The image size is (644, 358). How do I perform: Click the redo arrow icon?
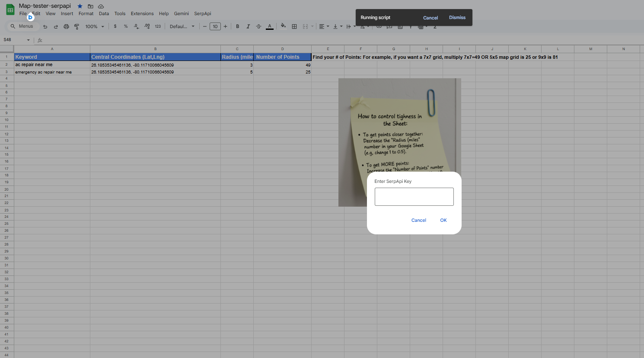pos(56,26)
